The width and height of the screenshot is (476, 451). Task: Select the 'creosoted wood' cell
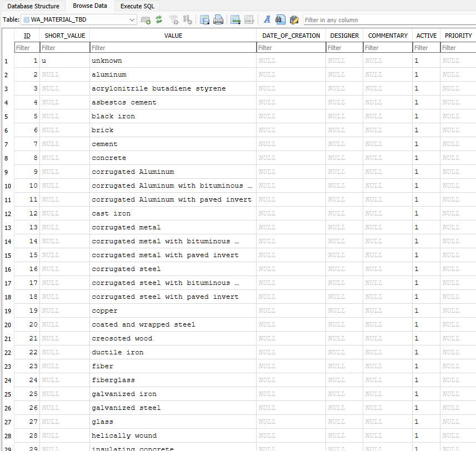(173, 338)
